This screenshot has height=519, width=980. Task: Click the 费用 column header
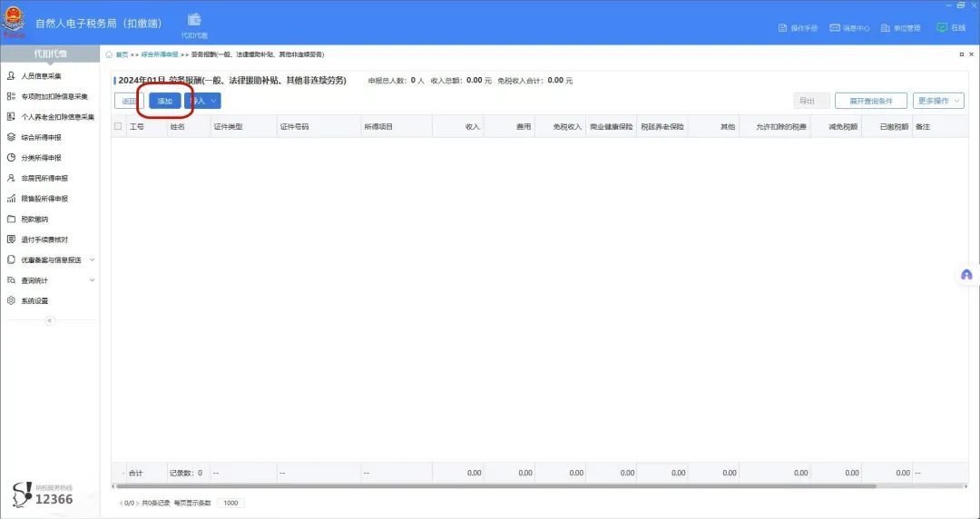click(509, 126)
